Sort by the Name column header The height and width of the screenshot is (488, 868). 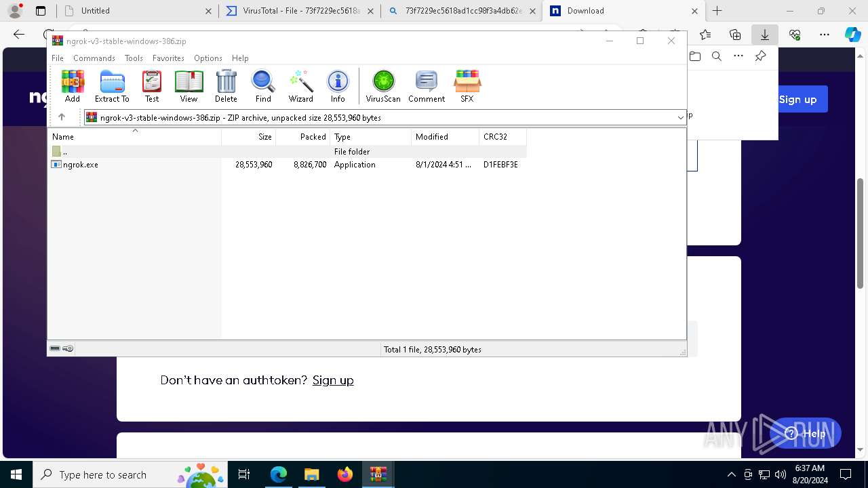134,137
